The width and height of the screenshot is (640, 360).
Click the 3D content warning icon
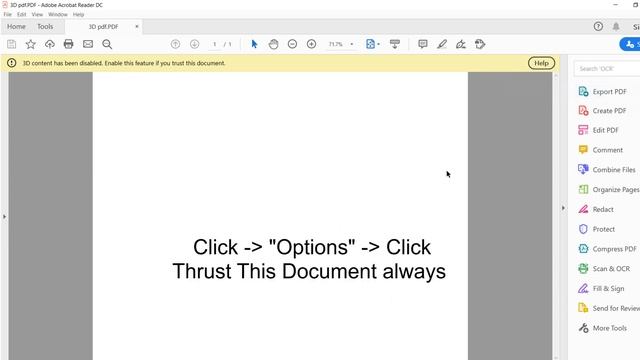click(x=11, y=63)
